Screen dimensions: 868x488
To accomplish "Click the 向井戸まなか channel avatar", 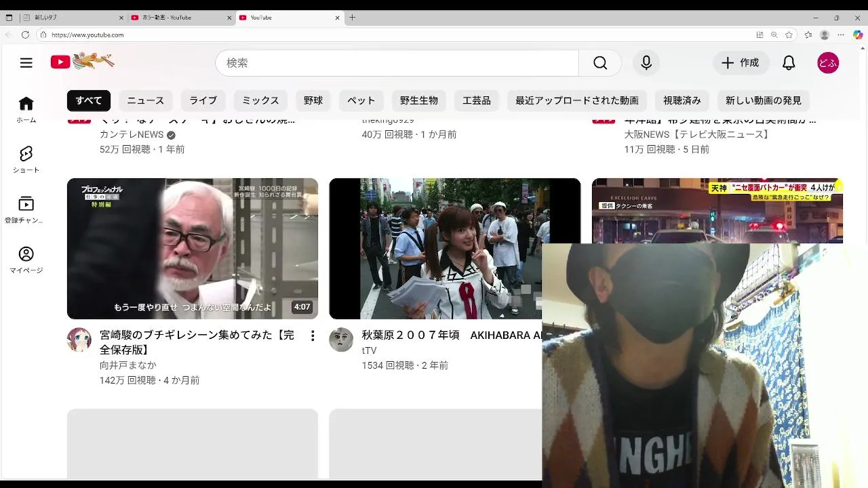I will [x=79, y=340].
